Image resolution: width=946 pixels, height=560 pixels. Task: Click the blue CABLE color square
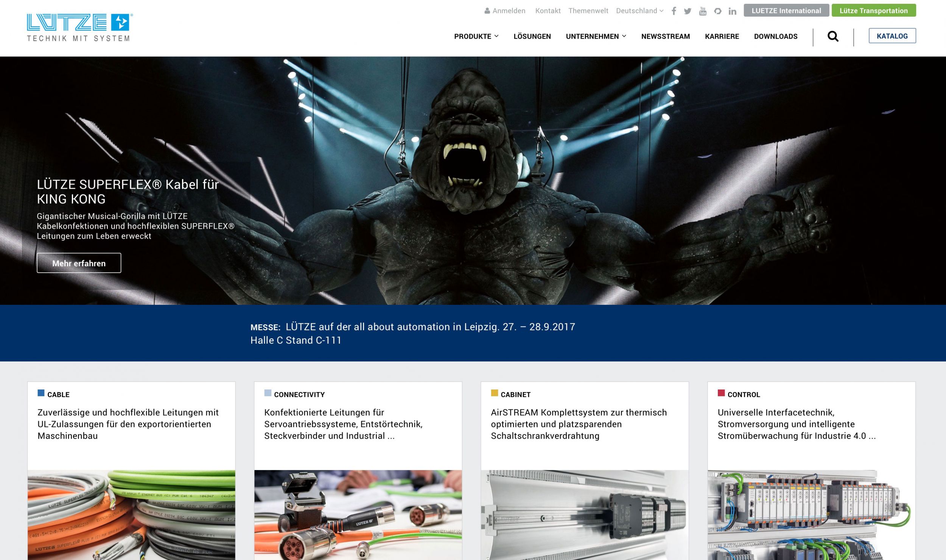(41, 393)
